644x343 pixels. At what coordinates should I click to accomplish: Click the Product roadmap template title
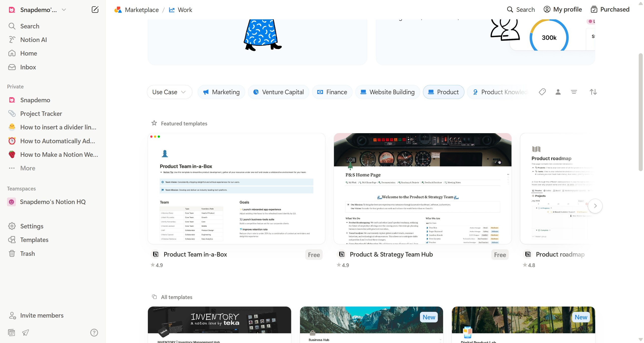point(560,254)
